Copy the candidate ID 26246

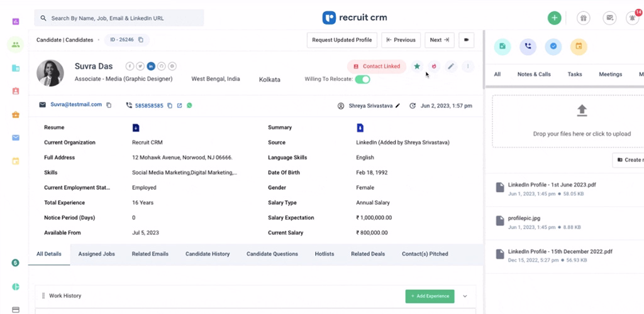[141, 40]
